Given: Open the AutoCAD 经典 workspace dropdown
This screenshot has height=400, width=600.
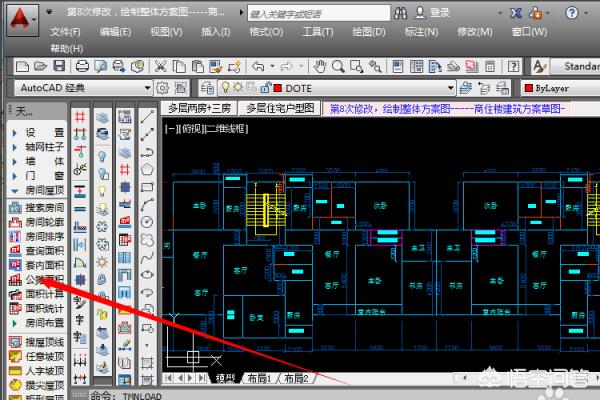Looking at the screenshot, I should pyautogui.click(x=147, y=88).
